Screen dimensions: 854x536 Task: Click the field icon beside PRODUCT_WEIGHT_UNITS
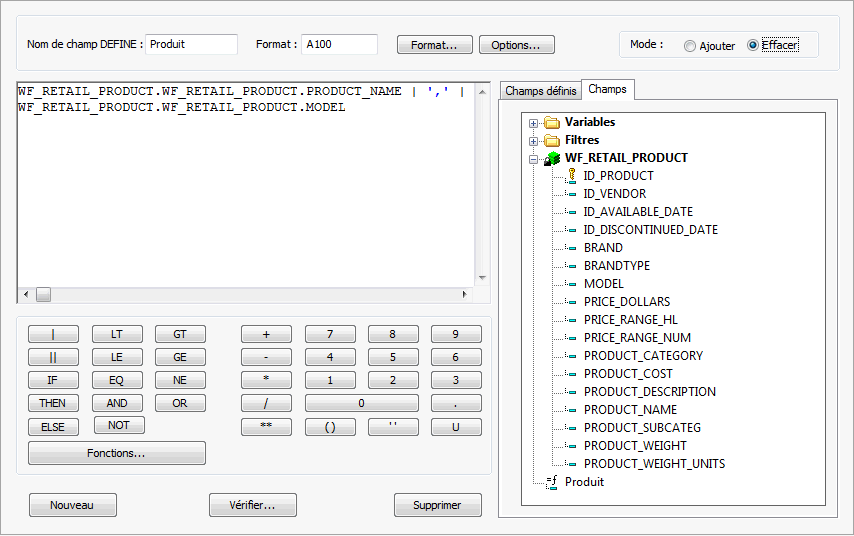(x=571, y=464)
